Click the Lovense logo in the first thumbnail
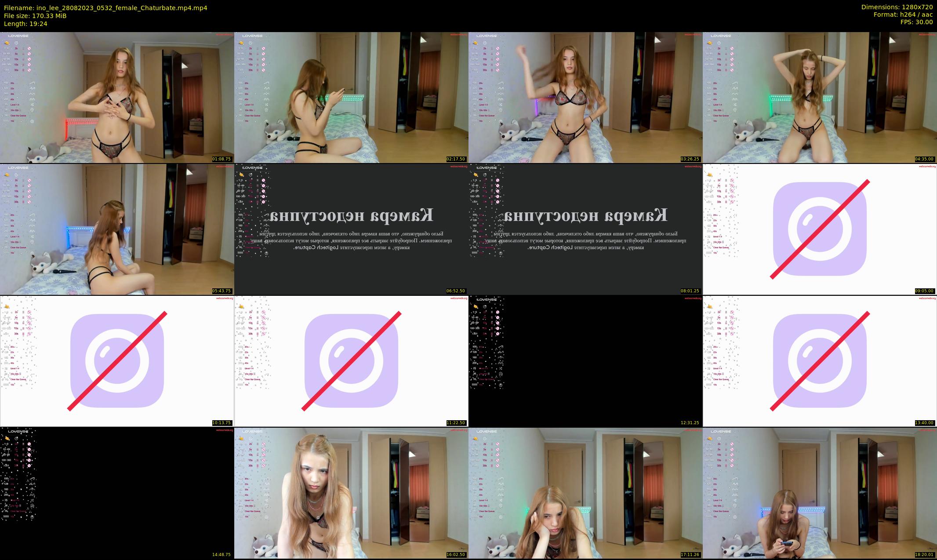937x560 pixels. (18, 36)
